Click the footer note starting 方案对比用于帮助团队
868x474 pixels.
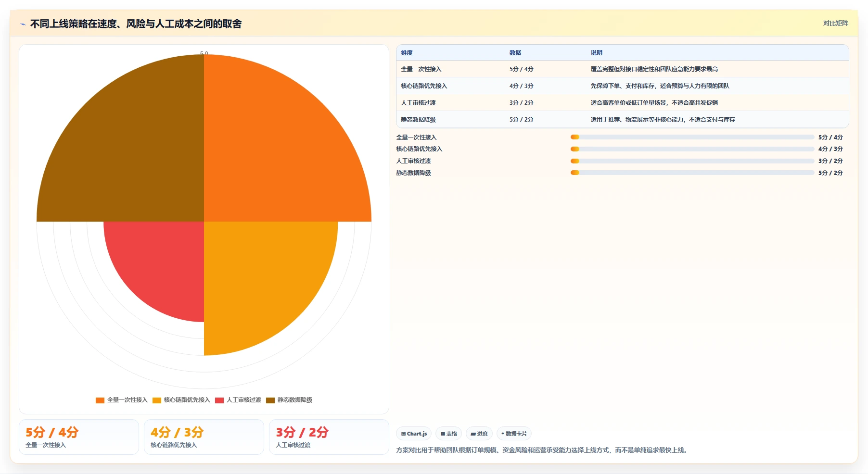(543, 450)
